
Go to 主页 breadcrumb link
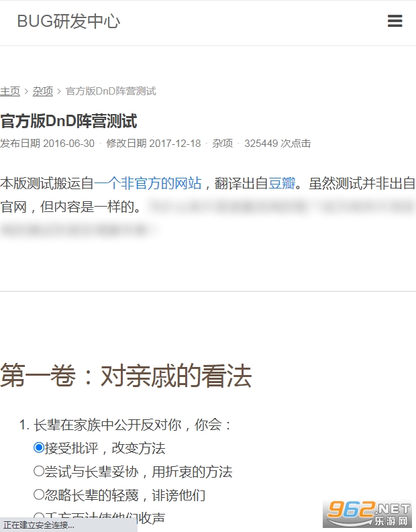tap(10, 91)
